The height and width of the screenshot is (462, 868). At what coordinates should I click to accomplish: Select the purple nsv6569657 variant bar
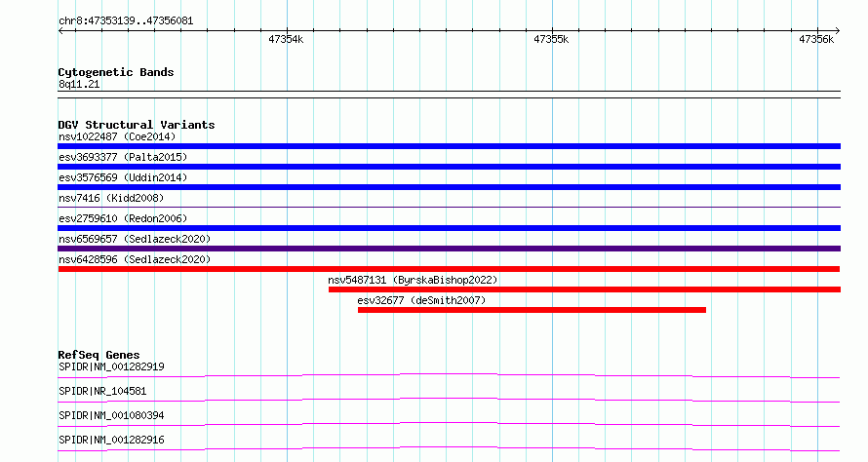[449, 249]
